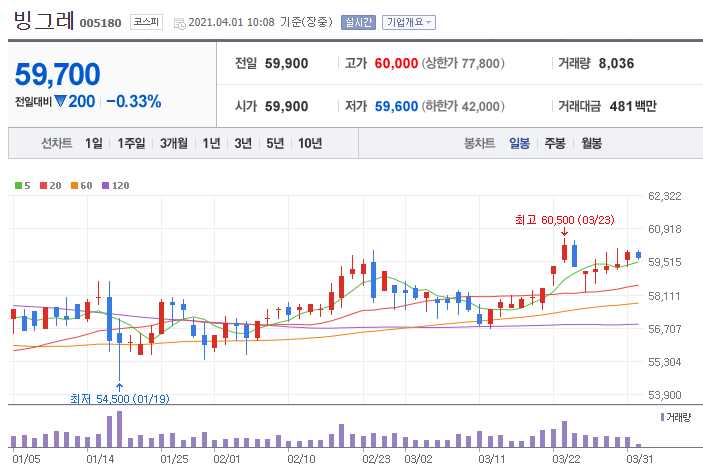The height and width of the screenshot is (472, 703).
Task: Click the stock name 빙그레
Action: 44,20
